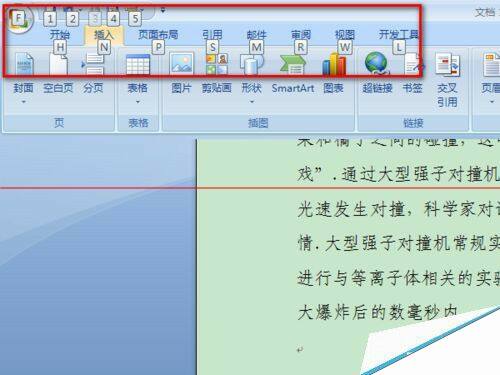Click Quick Access item with keytip 5
The width and height of the screenshot is (500, 375).
coord(135,19)
